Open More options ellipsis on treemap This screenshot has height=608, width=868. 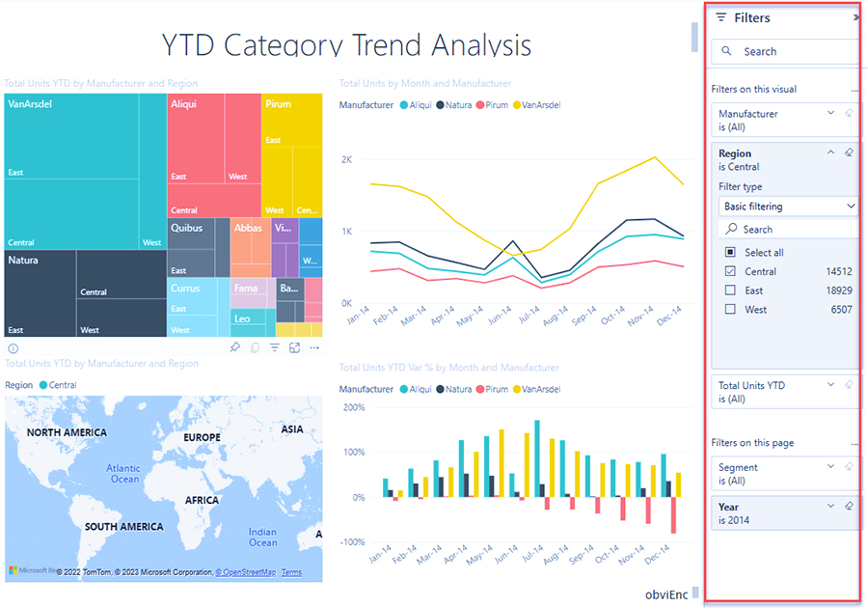tap(314, 347)
